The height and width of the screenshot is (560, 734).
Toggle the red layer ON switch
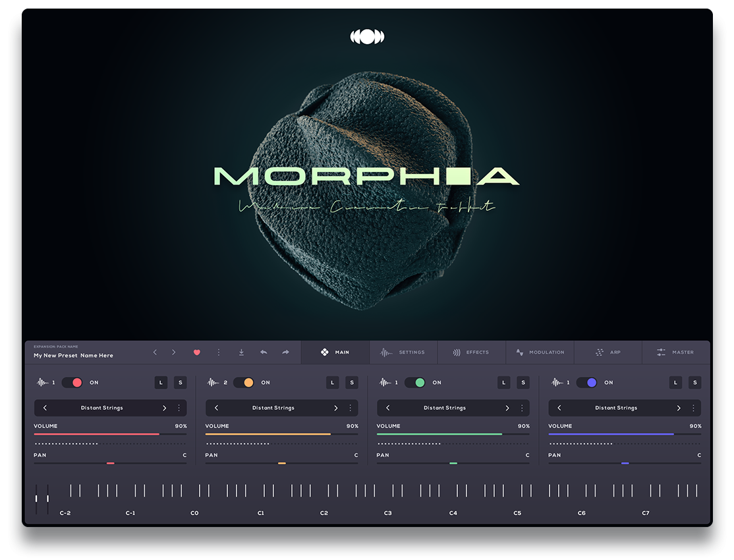point(72,383)
